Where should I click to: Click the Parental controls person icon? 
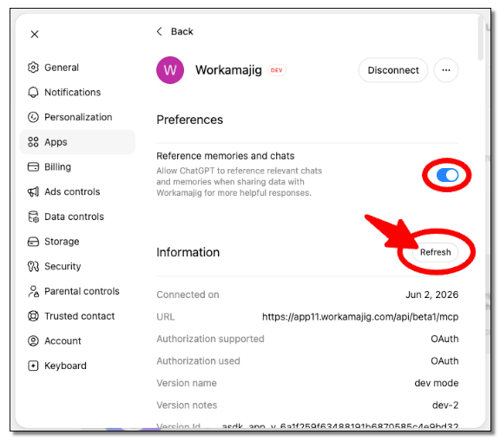[x=33, y=291]
